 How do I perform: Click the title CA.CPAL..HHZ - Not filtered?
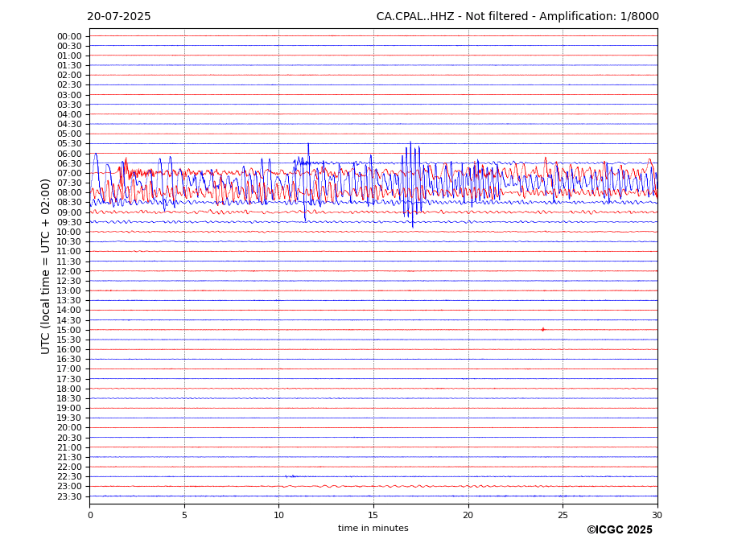click(452, 17)
